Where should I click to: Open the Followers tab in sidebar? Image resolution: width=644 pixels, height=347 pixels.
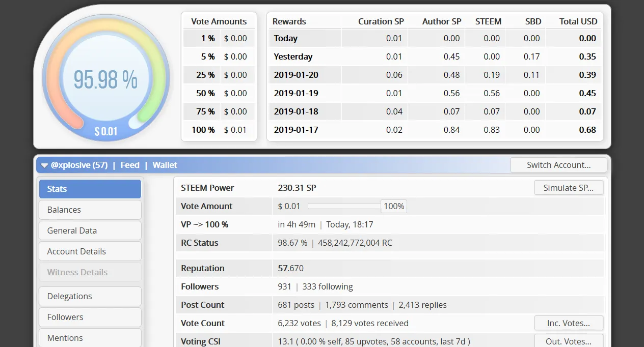[90, 317]
